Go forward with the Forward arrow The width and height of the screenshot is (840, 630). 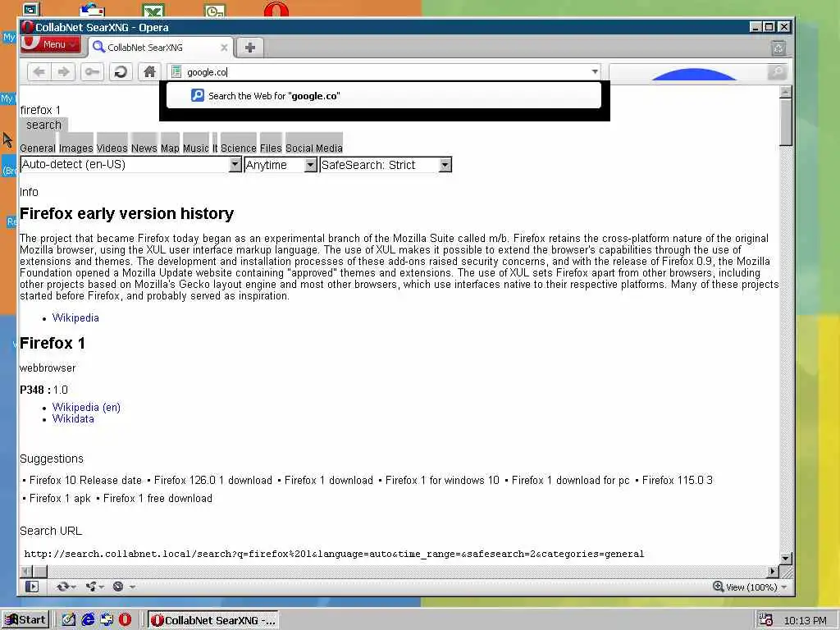point(64,72)
